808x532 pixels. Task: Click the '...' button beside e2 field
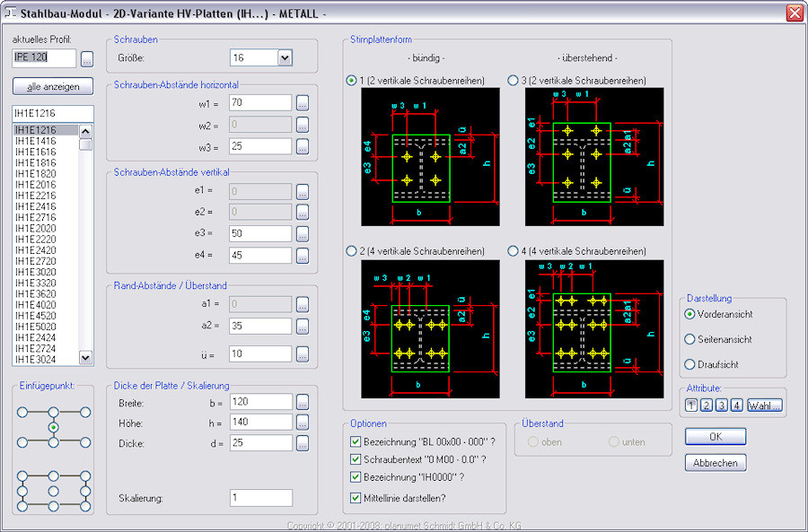[x=303, y=213]
